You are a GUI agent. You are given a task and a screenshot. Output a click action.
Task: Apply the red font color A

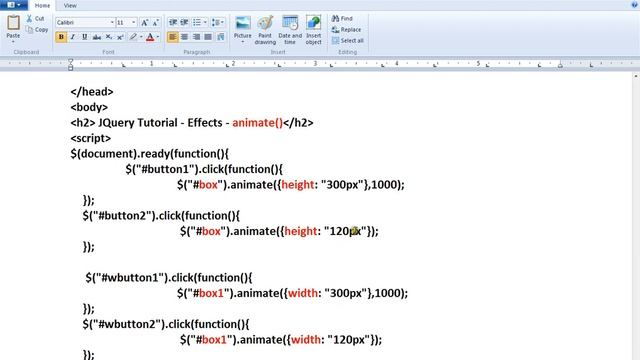150,37
